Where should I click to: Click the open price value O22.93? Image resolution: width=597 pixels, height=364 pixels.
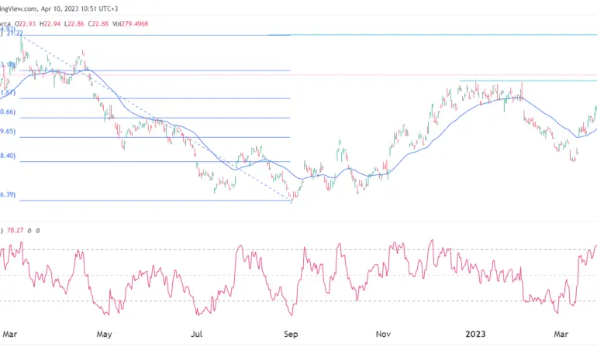(x=25, y=24)
